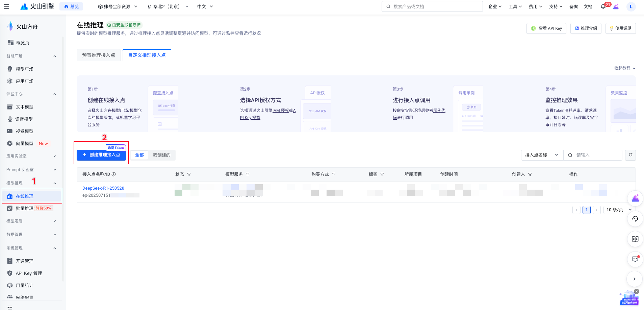Viewport: 644px width, 310px height.
Task: Focus the 请输入 search field
Action: click(593, 155)
